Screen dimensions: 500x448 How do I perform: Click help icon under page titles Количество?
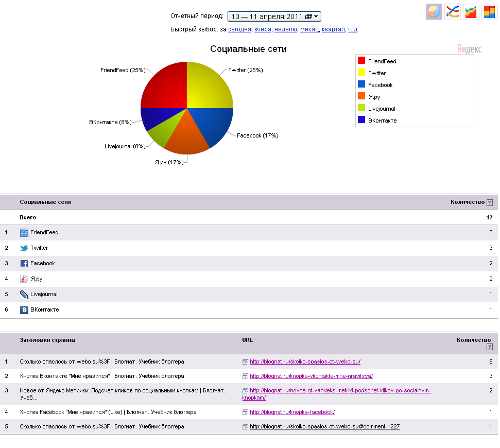click(x=490, y=347)
